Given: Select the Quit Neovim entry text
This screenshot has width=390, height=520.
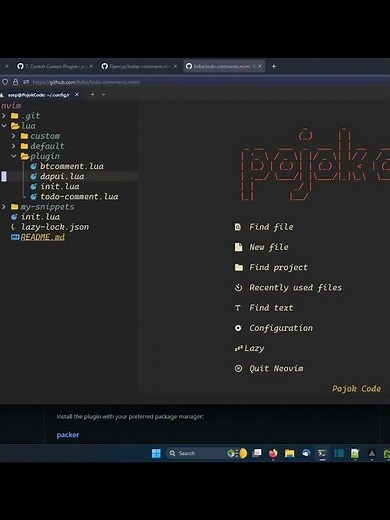Looking at the screenshot, I should click(276, 368).
